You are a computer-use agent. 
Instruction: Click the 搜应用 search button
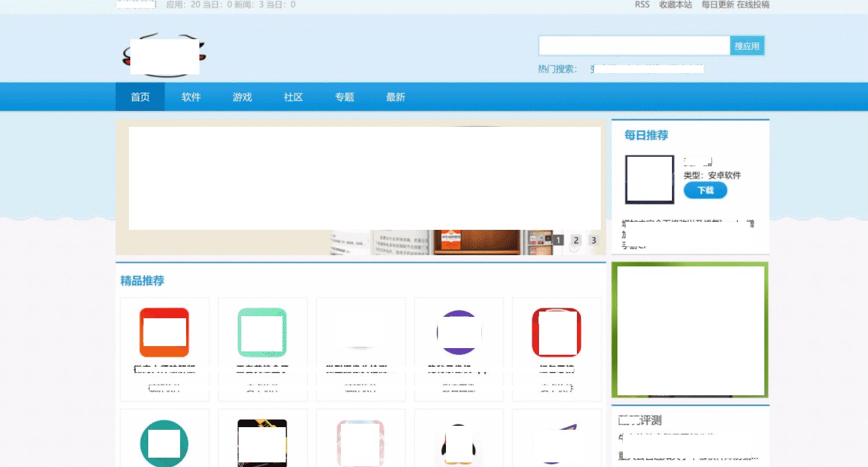[747, 45]
